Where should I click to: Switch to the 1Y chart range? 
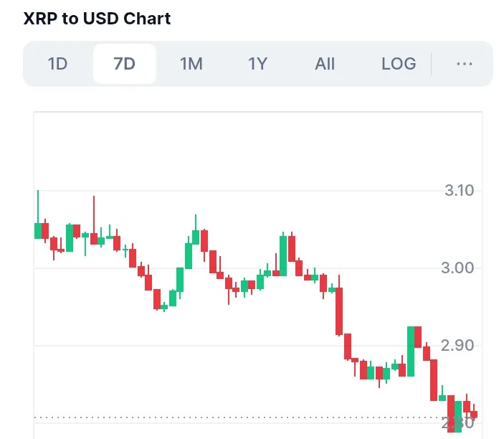coord(257,64)
